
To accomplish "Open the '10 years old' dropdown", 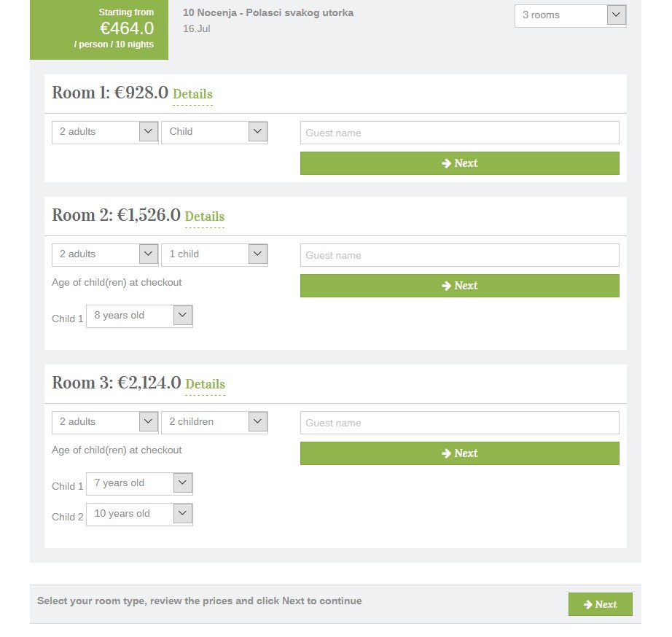I will pyautogui.click(x=139, y=514).
